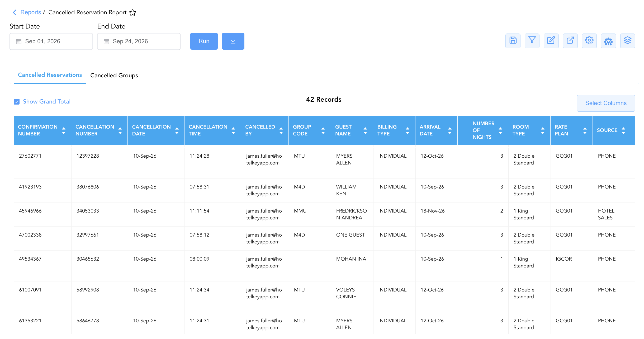Click the edit pencil icon
The height and width of the screenshot is (339, 644).
pos(551,41)
